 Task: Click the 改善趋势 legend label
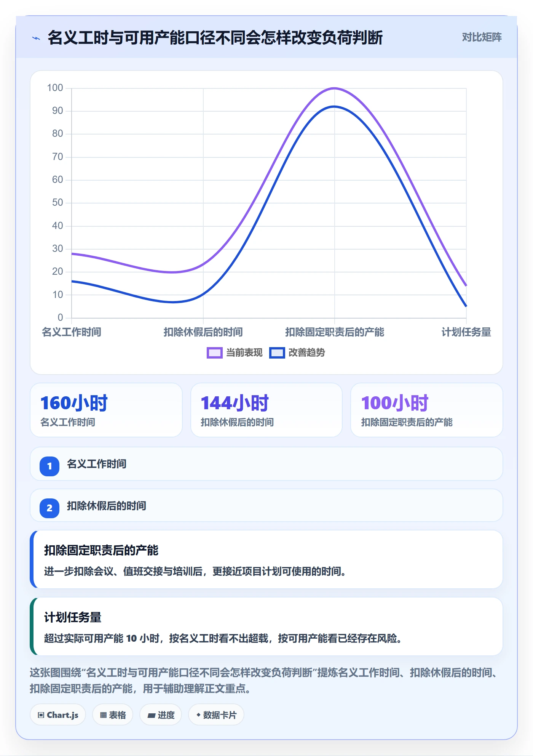pyautogui.click(x=307, y=353)
